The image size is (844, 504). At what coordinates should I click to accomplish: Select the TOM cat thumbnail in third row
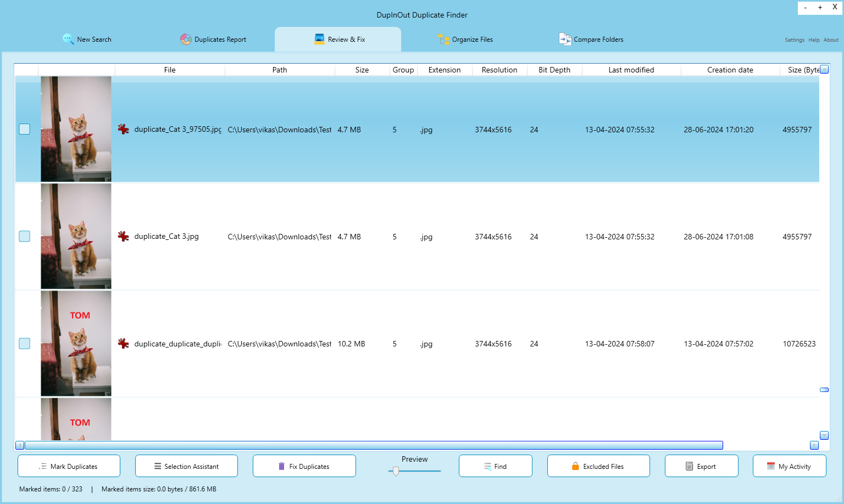tap(76, 343)
